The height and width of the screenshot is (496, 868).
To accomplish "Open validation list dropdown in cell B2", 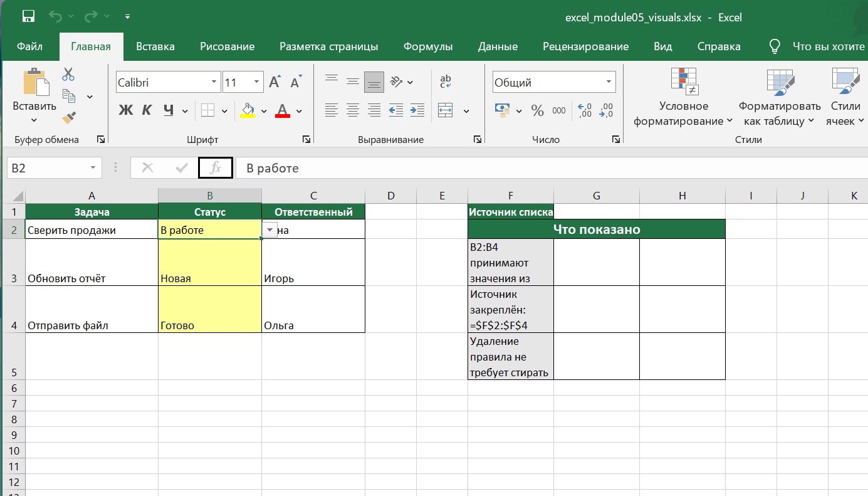I will coord(269,230).
